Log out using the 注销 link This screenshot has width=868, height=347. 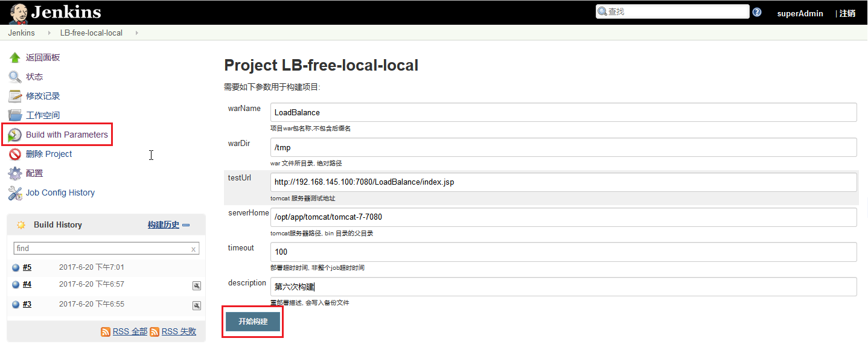click(x=847, y=13)
